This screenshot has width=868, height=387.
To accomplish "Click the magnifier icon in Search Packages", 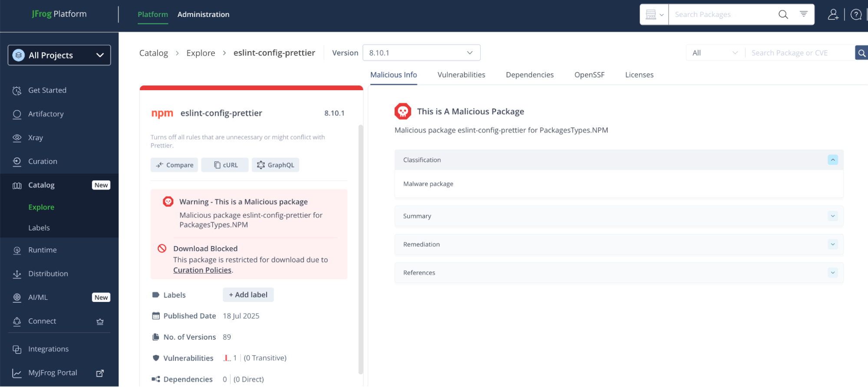I will (x=783, y=15).
